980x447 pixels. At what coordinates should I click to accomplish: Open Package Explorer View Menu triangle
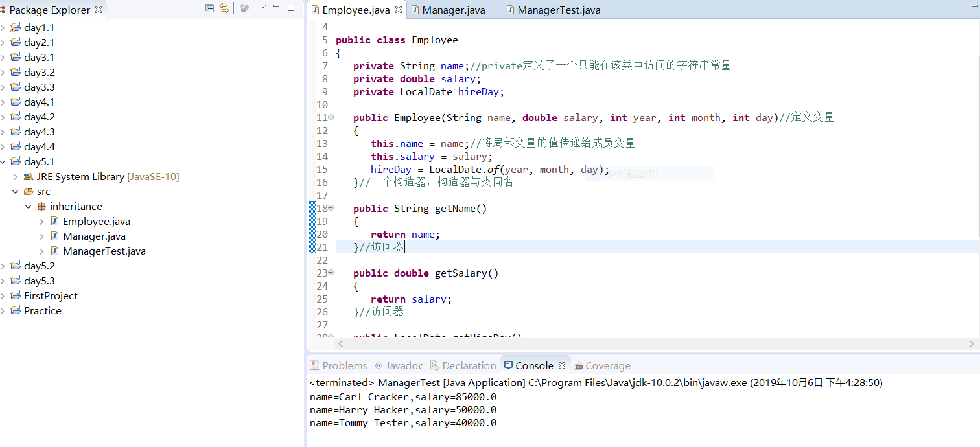262,6
